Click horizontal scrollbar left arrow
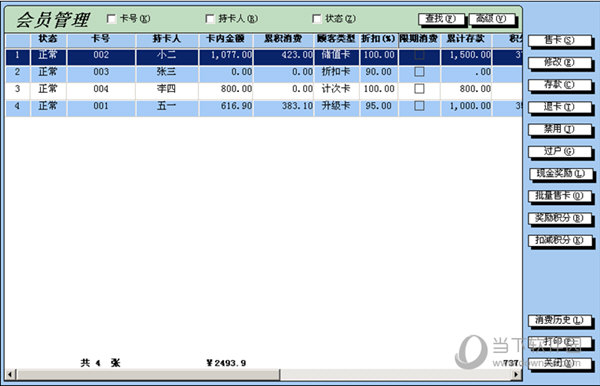600x386 pixels. [x=10, y=375]
